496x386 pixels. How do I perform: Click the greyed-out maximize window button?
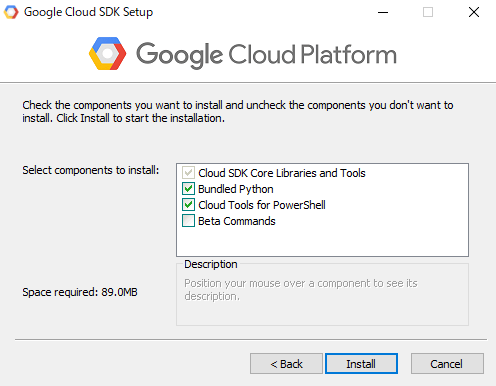coord(428,12)
